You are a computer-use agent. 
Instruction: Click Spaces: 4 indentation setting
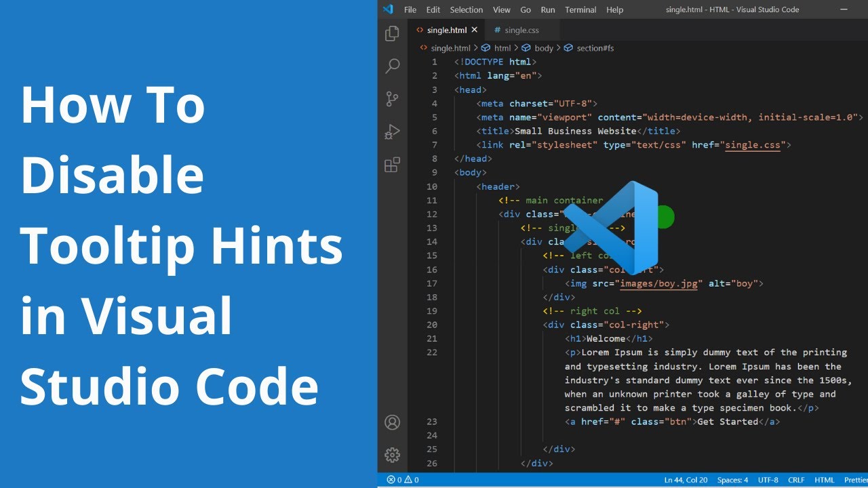732,480
